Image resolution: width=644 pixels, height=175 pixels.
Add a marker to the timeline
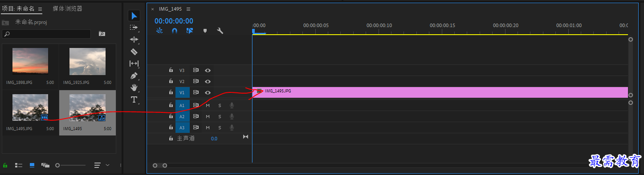(205, 31)
